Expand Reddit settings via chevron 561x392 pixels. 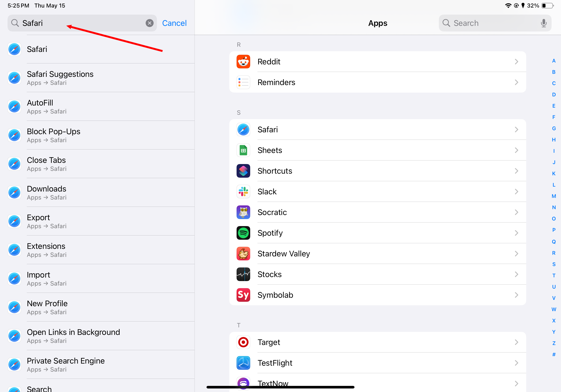pos(516,62)
